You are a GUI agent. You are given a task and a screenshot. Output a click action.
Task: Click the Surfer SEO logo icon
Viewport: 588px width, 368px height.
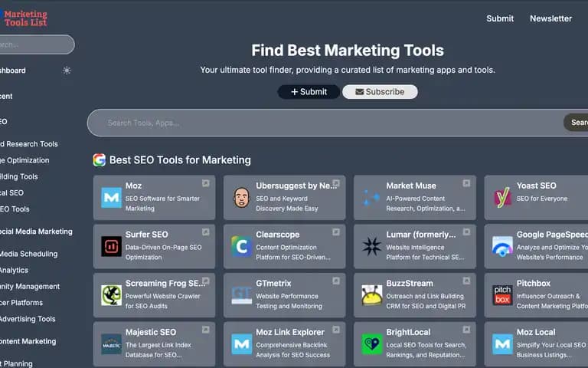(111, 246)
